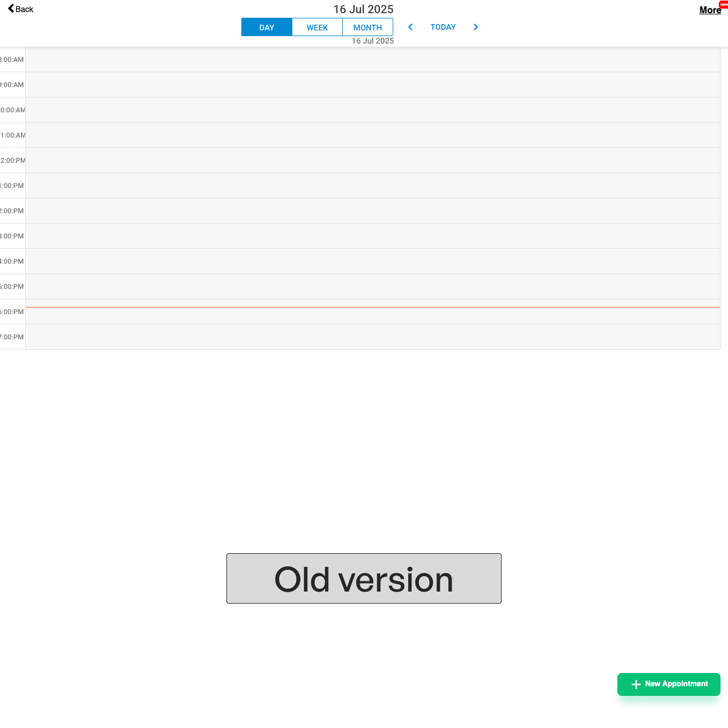The width and height of the screenshot is (728, 728).
Task: Open the More menu link
Action: coord(710,10)
